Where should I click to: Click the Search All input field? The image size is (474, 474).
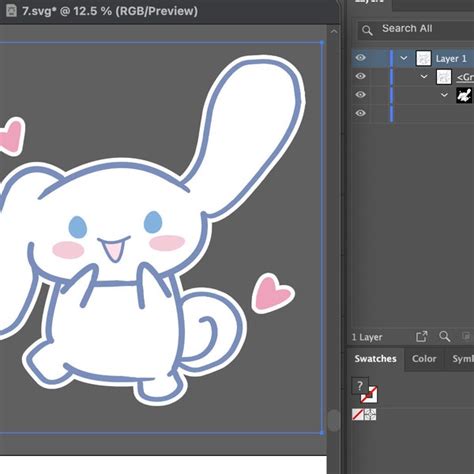coord(416,30)
